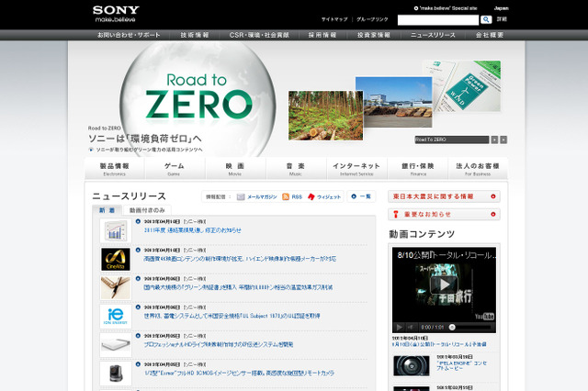Select the ゲーム Game tab

(175, 169)
